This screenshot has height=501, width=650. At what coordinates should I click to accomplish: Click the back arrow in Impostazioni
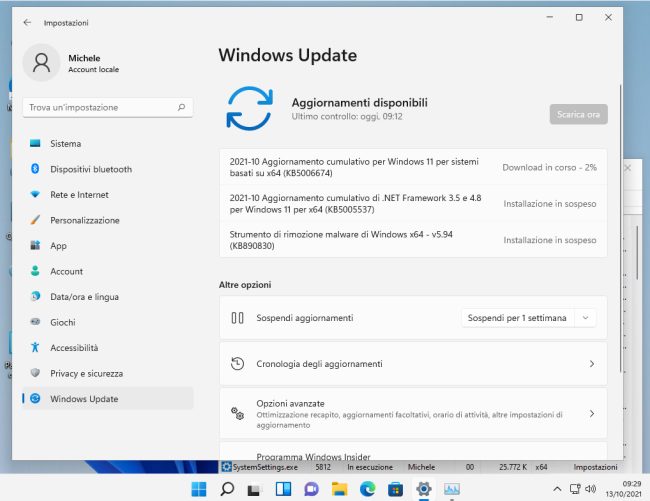point(26,21)
